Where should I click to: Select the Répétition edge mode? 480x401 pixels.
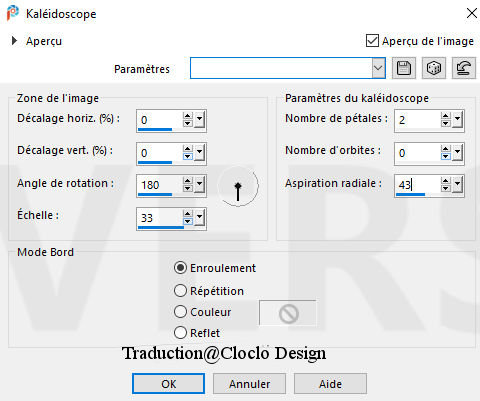coord(180,291)
